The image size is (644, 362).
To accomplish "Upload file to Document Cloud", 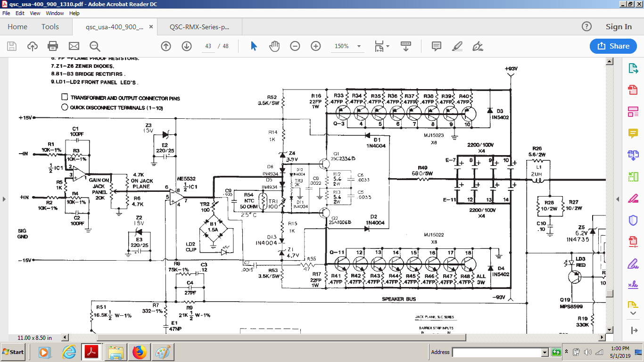I will pyautogui.click(x=32, y=46).
